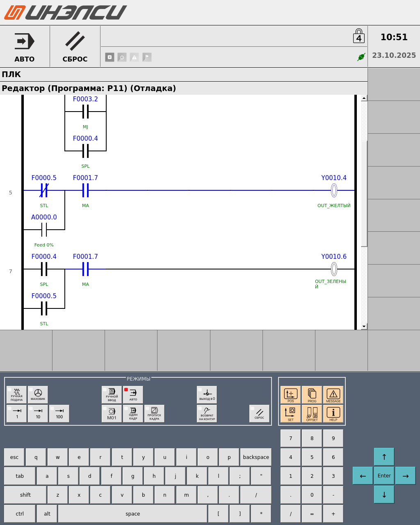The width and height of the screenshot is (420, 525).
Task: Toggle ПРОПУСК КАДРА block skip mode
Action: (154, 413)
